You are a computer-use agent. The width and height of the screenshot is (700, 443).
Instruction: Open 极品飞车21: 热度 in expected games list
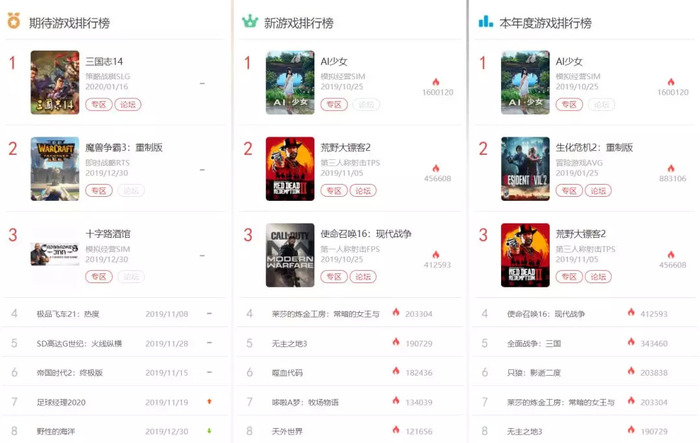pos(68,314)
